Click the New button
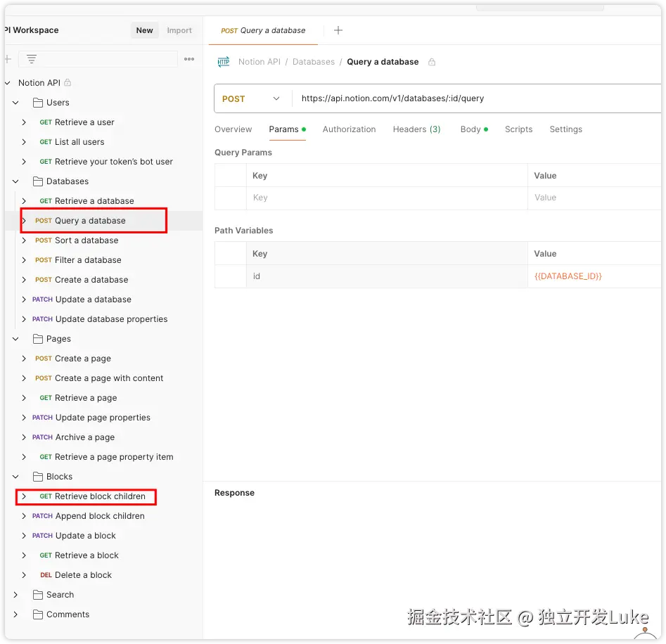Screen dimensions: 666x644 click(x=144, y=30)
